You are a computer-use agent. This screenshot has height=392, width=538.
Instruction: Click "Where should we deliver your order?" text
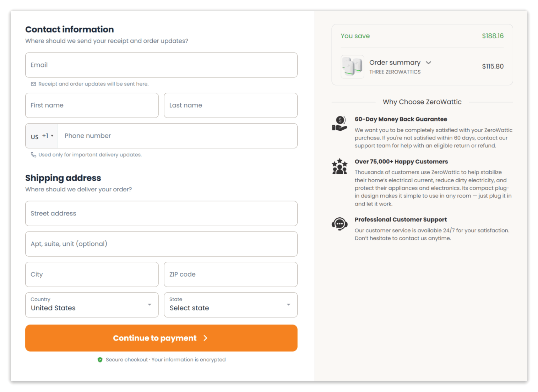(x=78, y=190)
